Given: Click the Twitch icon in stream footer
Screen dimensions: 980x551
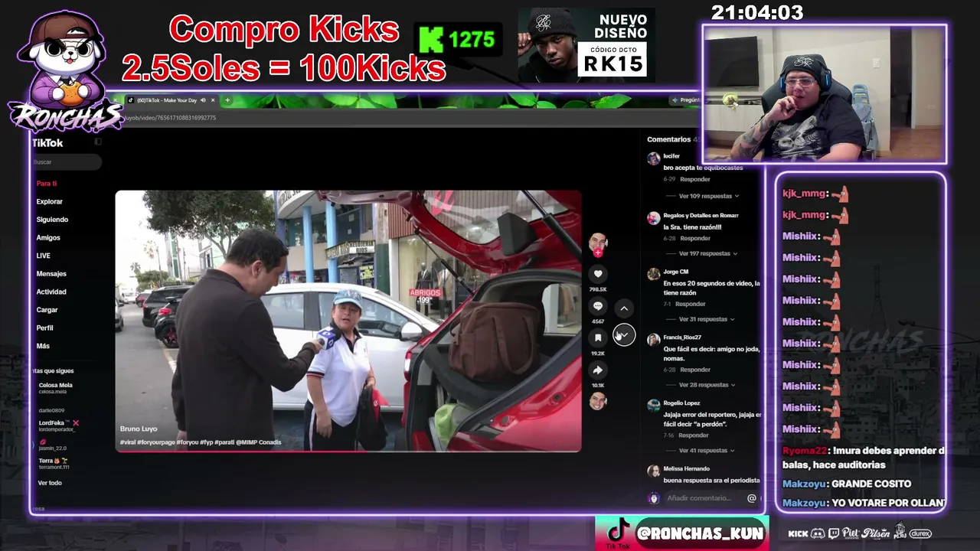Looking at the screenshot, I should [x=834, y=533].
